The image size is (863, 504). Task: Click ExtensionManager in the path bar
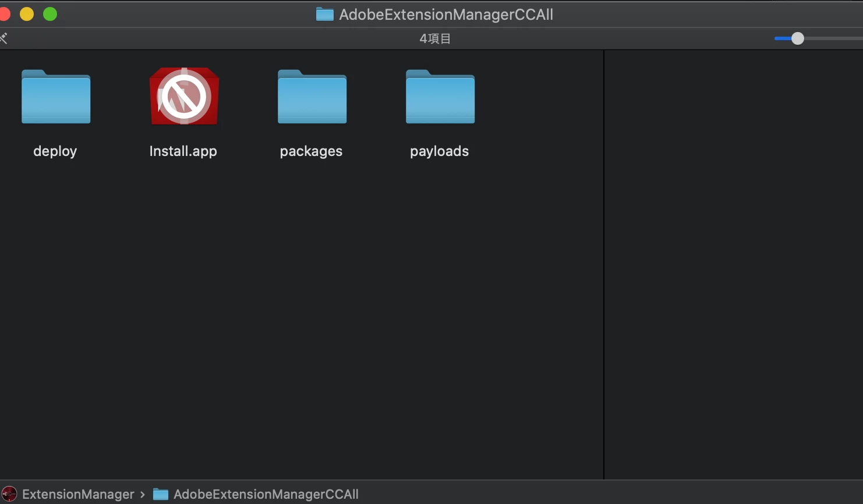78,494
